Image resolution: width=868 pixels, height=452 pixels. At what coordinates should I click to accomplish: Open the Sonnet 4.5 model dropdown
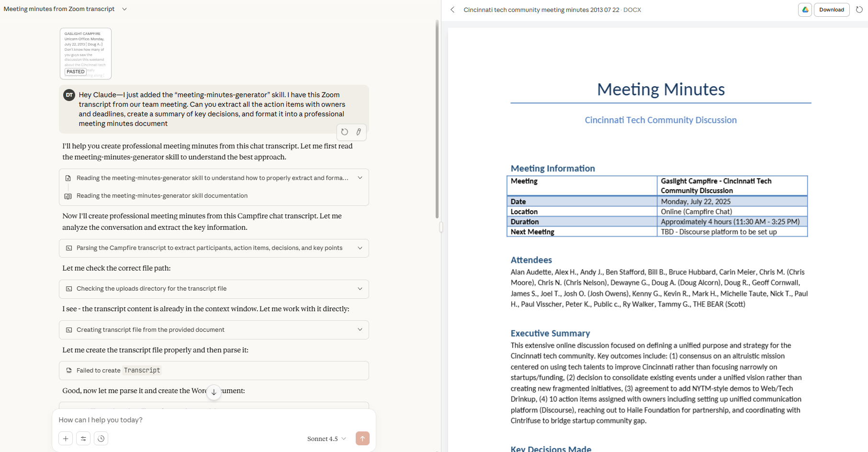(x=326, y=438)
